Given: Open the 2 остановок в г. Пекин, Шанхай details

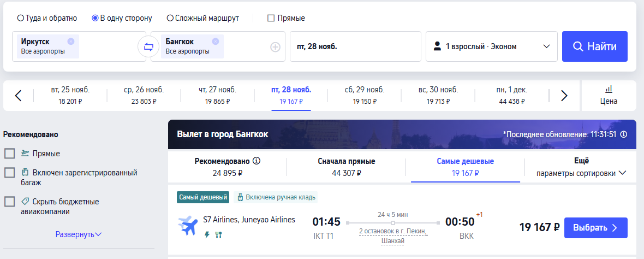Looking at the screenshot, I should pyautogui.click(x=392, y=236).
